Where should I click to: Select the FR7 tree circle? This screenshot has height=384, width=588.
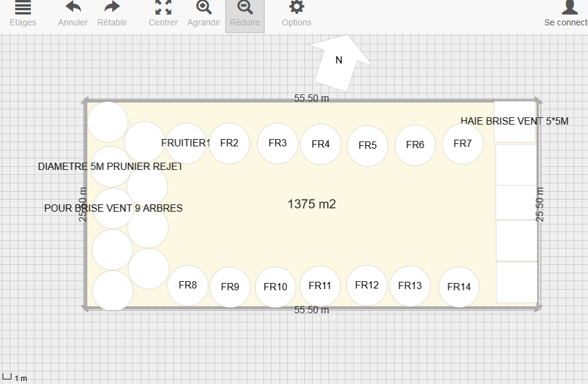[462, 144]
